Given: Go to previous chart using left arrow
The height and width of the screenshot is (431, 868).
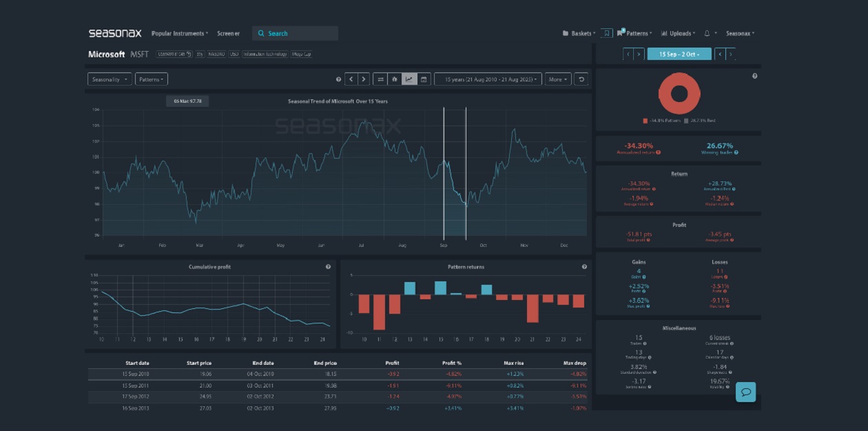Looking at the screenshot, I should (x=351, y=79).
